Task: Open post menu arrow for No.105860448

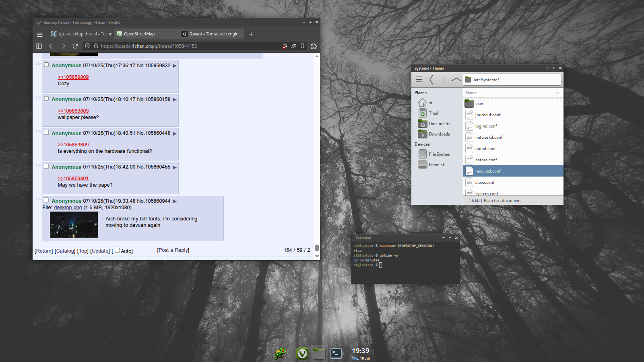Action: coord(175,134)
